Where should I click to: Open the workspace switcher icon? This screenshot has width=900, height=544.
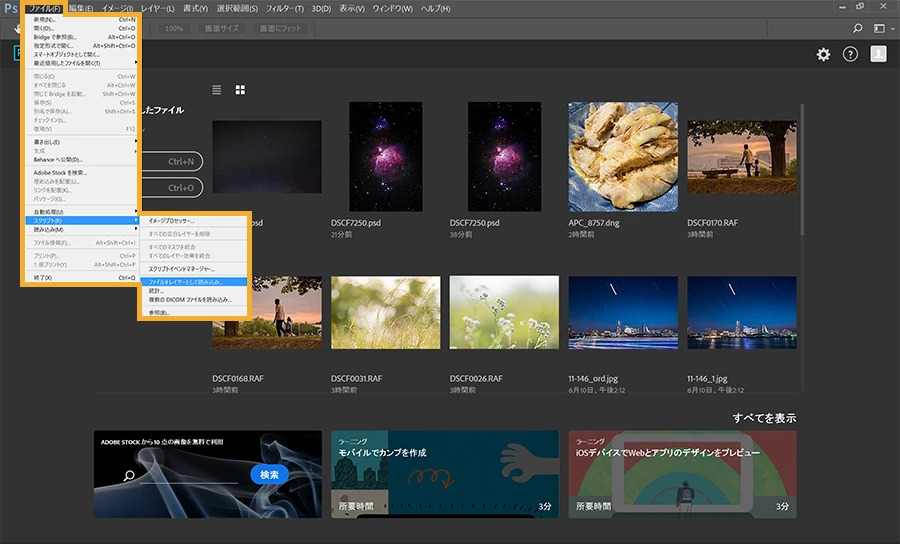(x=879, y=28)
